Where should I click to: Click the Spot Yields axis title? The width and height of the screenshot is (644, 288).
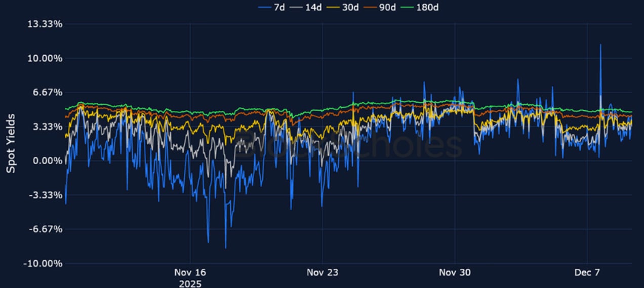11,143
